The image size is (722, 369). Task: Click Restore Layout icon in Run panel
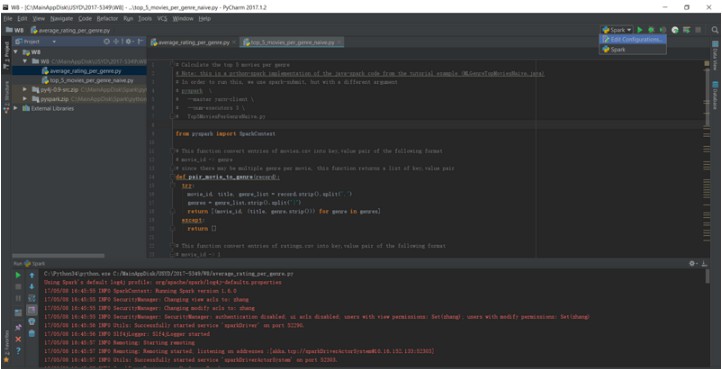18,312
